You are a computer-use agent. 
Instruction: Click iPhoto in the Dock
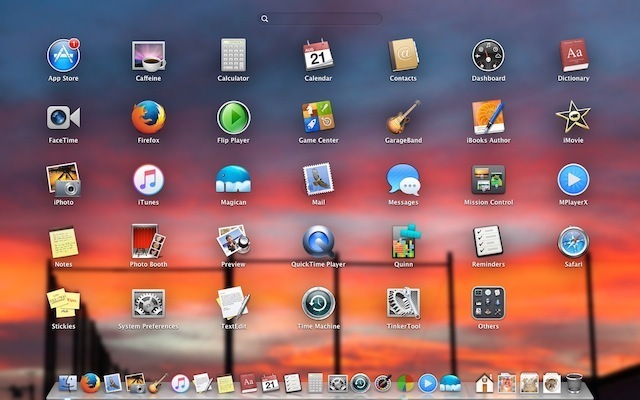point(135,383)
